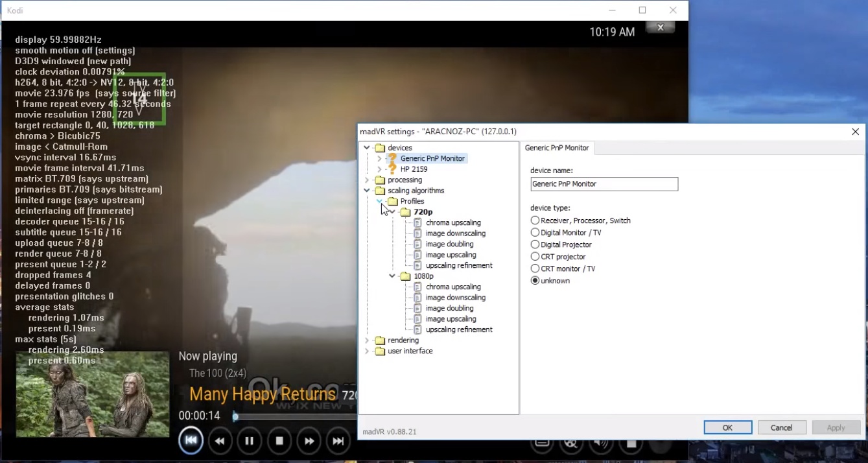Click the speaker audio settings icon in Kodi

coord(601,443)
